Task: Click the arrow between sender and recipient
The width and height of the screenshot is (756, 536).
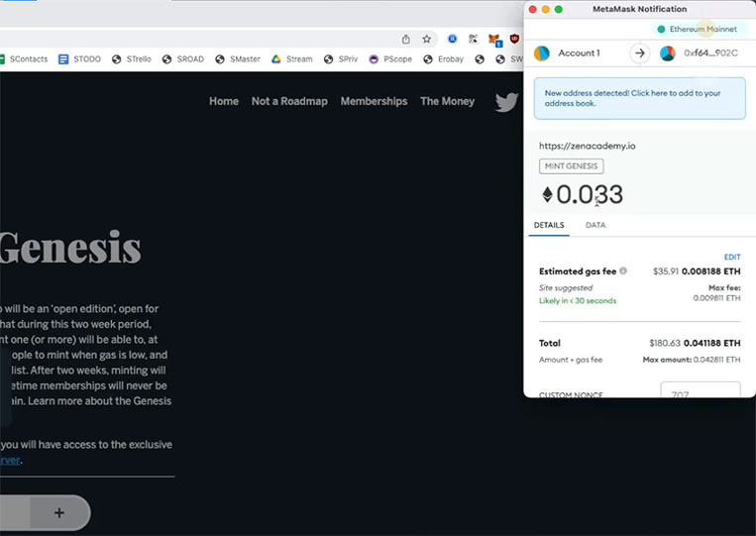Action: pos(640,54)
